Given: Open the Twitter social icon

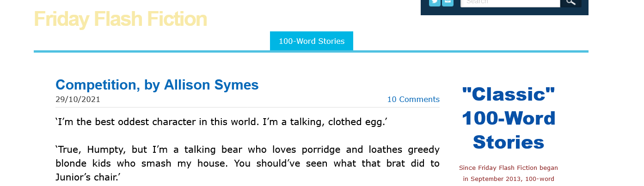Looking at the screenshot, I should click(x=434, y=2).
